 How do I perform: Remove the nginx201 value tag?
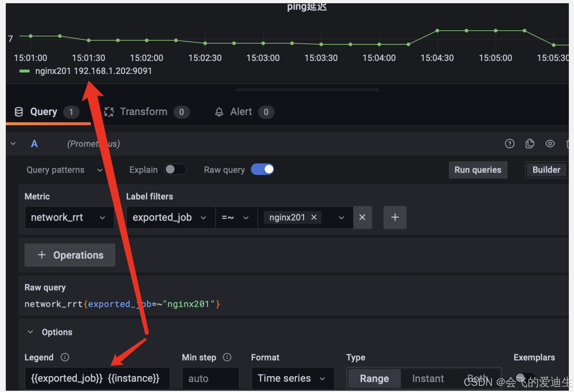[314, 218]
